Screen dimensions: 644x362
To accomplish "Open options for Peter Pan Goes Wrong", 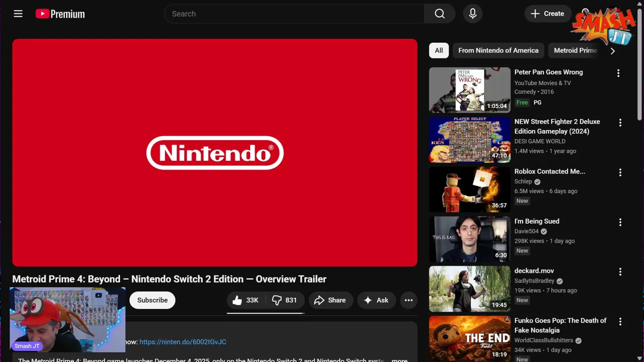I will [618, 73].
